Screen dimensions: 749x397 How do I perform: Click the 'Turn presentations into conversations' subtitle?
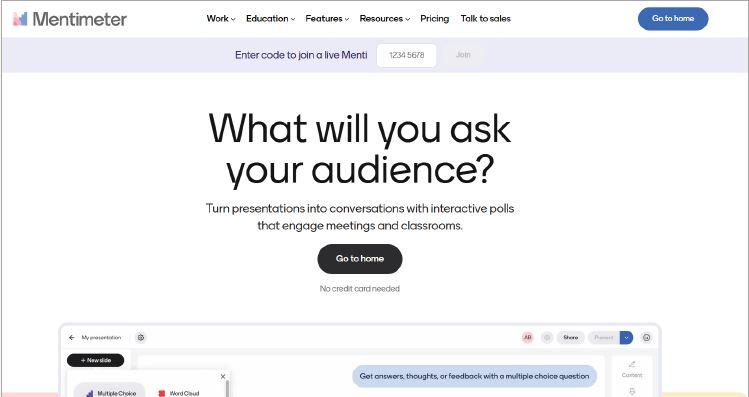[x=360, y=217]
